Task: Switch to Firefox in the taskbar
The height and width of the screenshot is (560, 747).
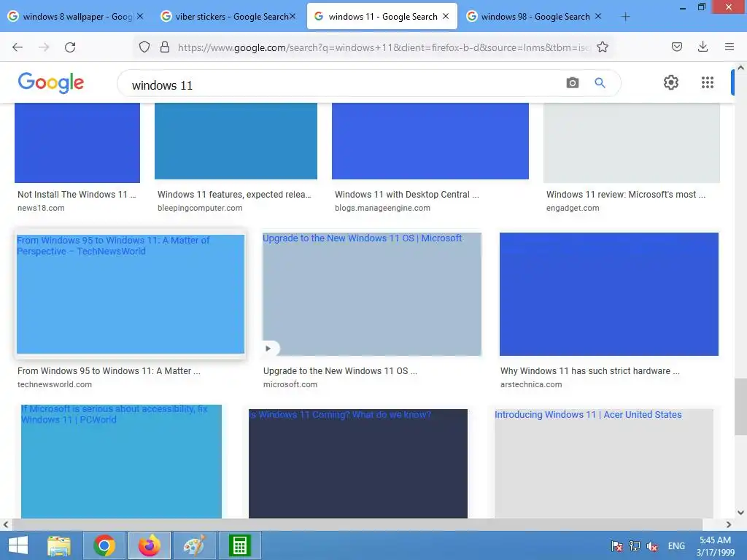Action: [149, 545]
